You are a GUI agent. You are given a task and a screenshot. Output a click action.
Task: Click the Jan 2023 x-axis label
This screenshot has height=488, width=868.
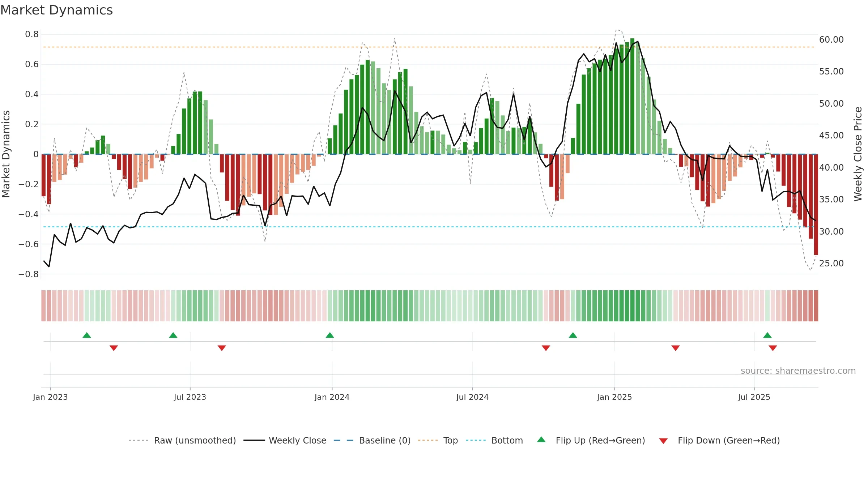coord(50,397)
